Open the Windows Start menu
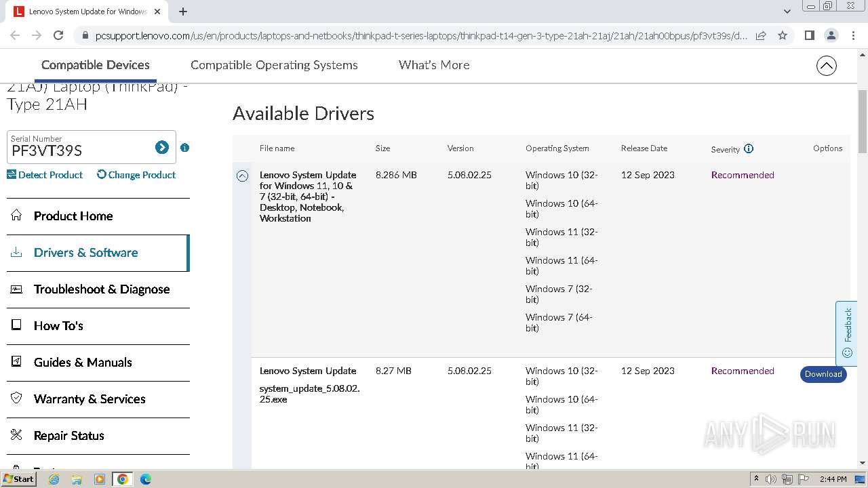 point(18,479)
